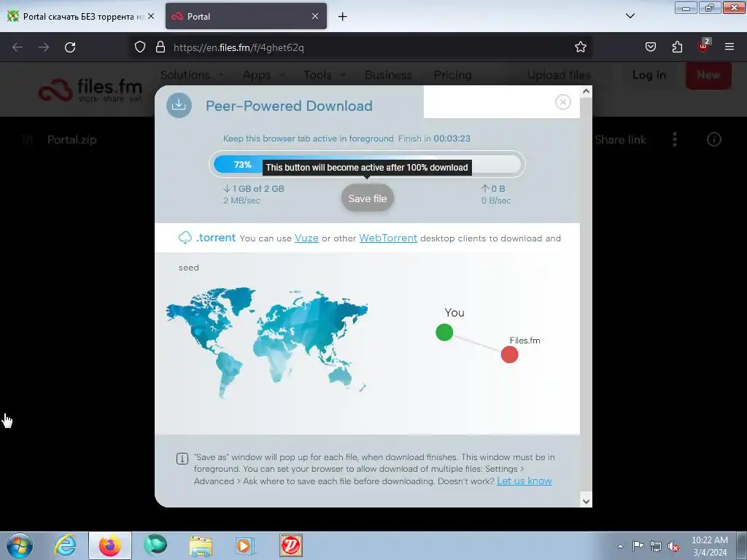Click the Firefox taskbar icon
The width and height of the screenshot is (747, 560).
[x=109, y=545]
